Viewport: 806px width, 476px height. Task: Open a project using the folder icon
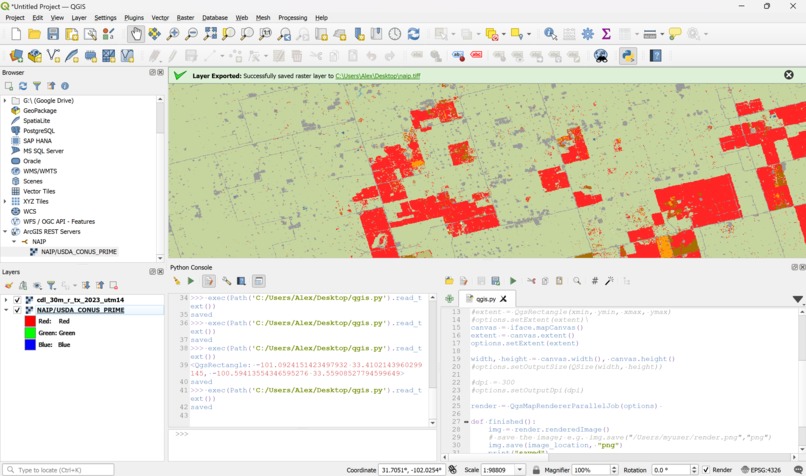tap(34, 34)
